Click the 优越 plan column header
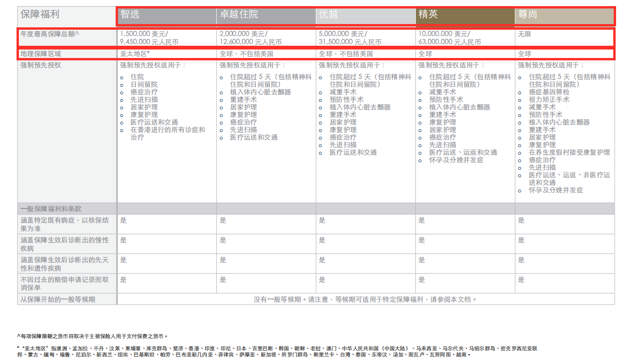 pyautogui.click(x=329, y=15)
